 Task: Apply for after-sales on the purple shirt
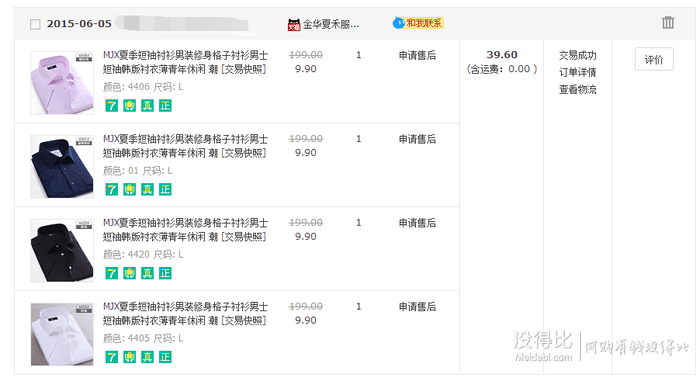click(417, 55)
